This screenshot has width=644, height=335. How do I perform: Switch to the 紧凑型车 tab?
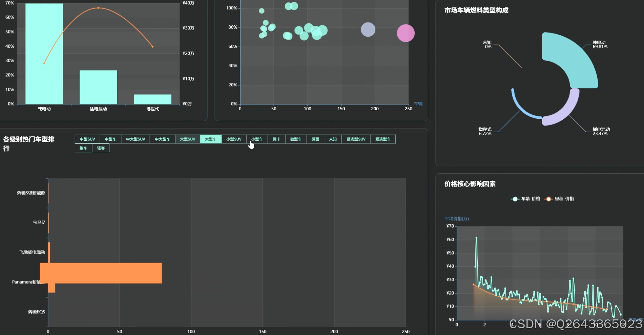pos(383,139)
